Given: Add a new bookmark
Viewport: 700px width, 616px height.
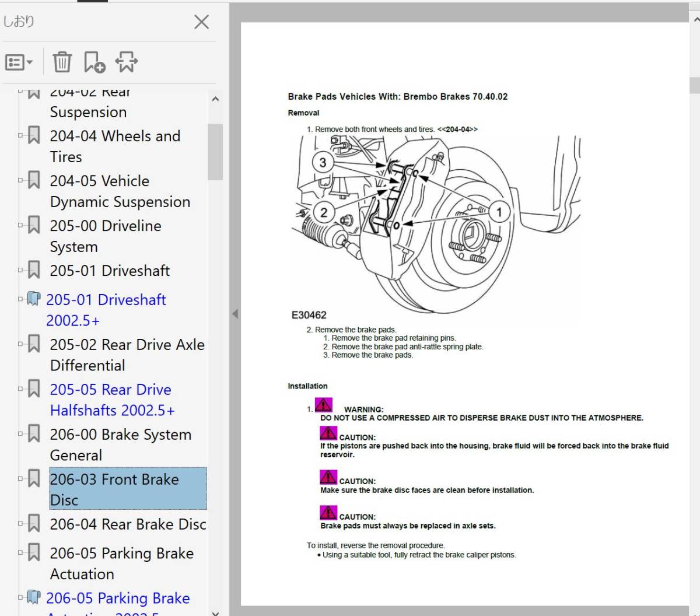Looking at the screenshot, I should click(x=94, y=62).
